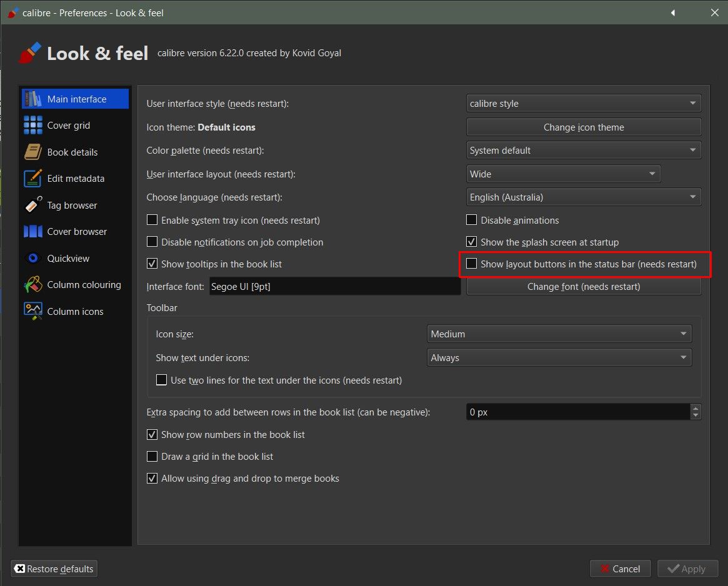Image resolution: width=728 pixels, height=586 pixels.
Task: Uncheck Show row numbers in book list
Action: click(152, 435)
